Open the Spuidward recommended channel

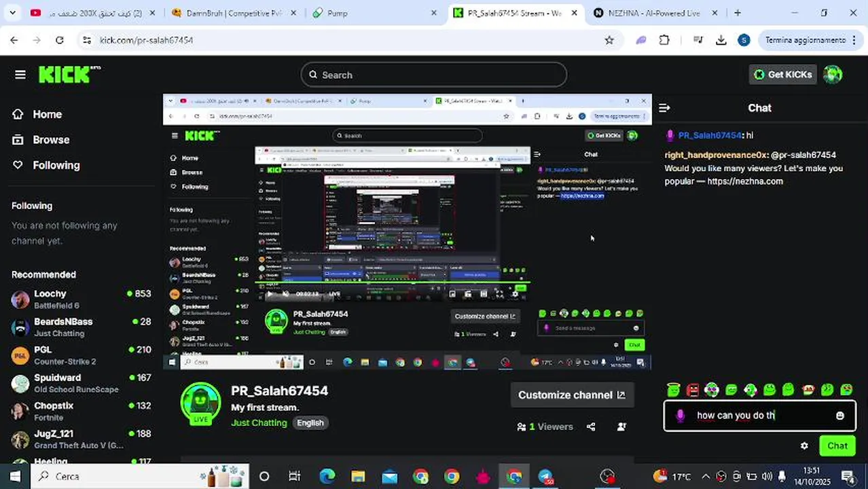point(82,382)
